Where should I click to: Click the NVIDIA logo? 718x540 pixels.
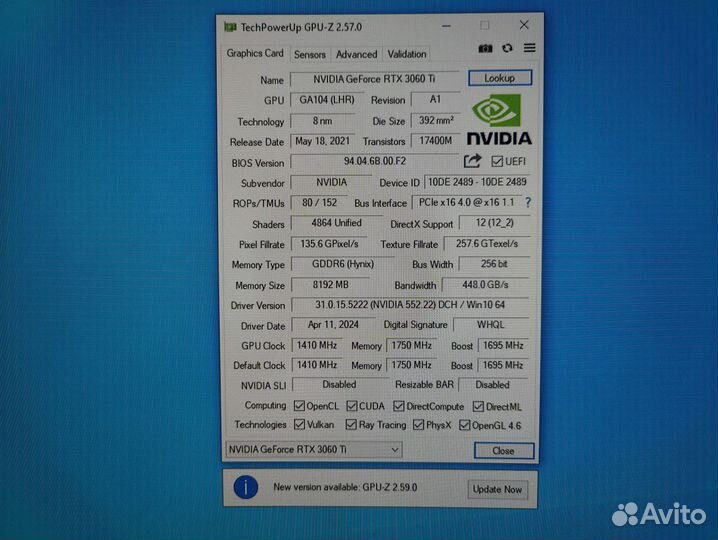[x=499, y=120]
